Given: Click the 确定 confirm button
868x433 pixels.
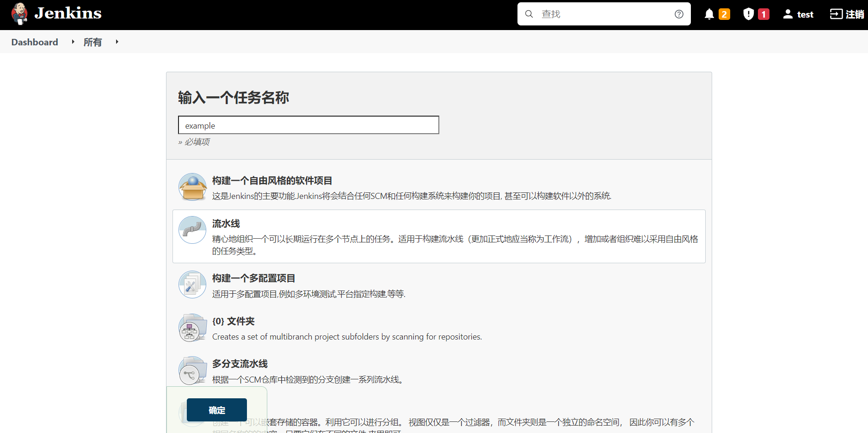Looking at the screenshot, I should [217, 410].
